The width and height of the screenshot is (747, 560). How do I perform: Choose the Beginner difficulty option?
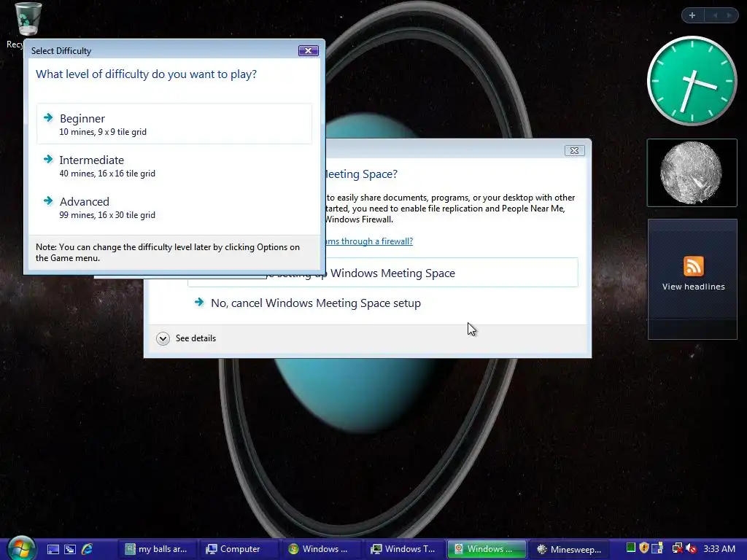[x=174, y=124]
